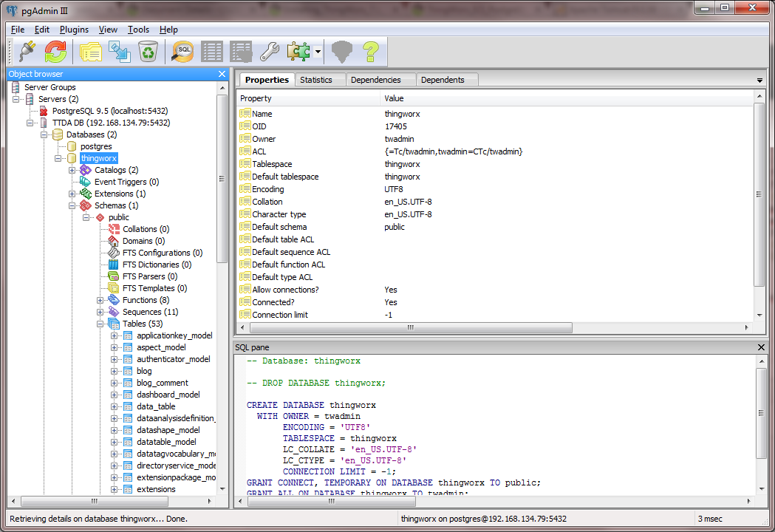Image resolution: width=775 pixels, height=532 pixels.
Task: Open the SQL query tool
Action: [183, 52]
